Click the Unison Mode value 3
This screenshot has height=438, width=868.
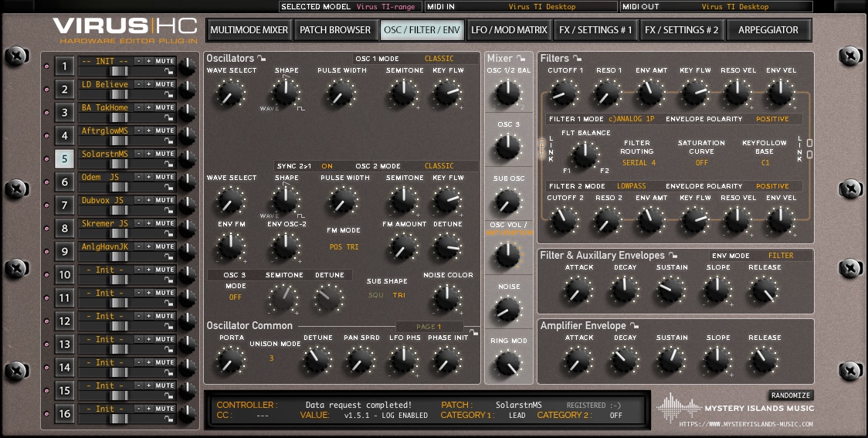tap(271, 358)
